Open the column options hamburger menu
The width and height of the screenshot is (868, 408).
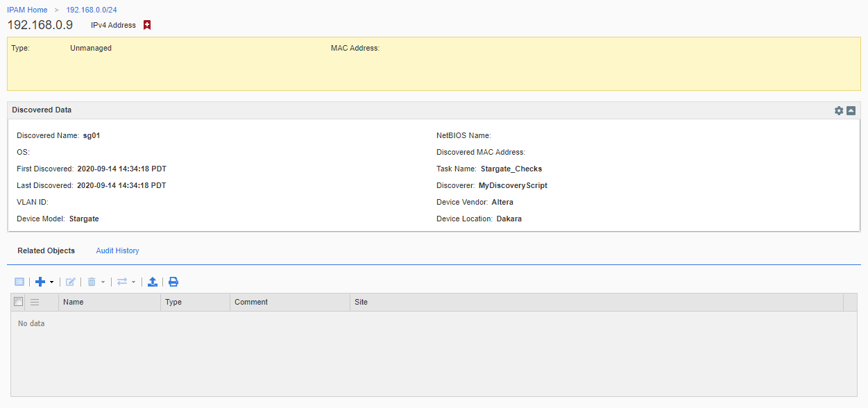coord(35,302)
